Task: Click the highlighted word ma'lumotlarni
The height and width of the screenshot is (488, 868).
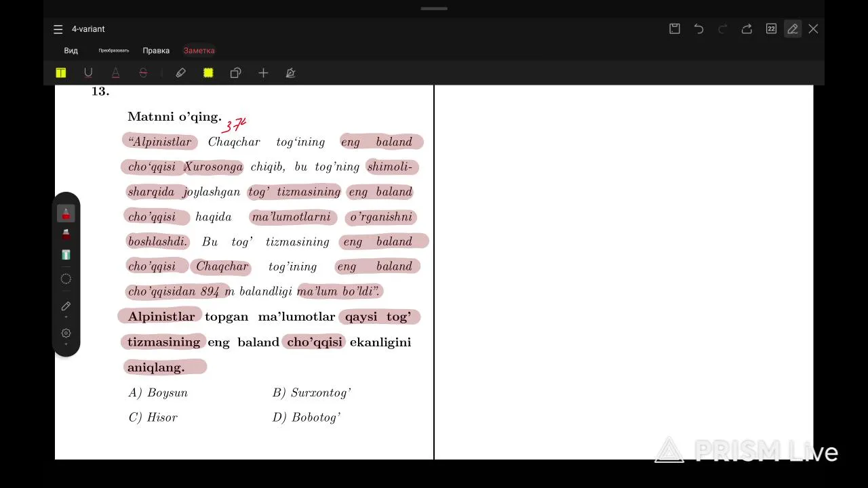Action: click(x=291, y=217)
